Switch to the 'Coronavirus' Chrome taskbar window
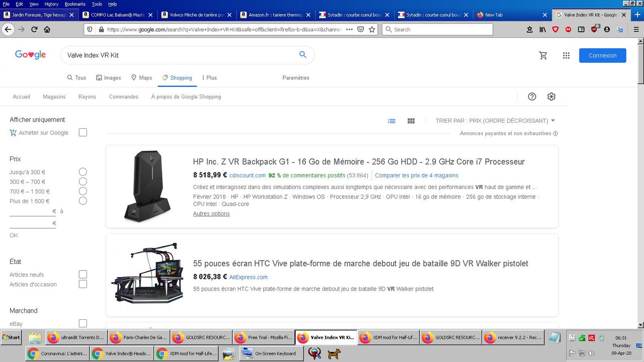 tap(57, 353)
